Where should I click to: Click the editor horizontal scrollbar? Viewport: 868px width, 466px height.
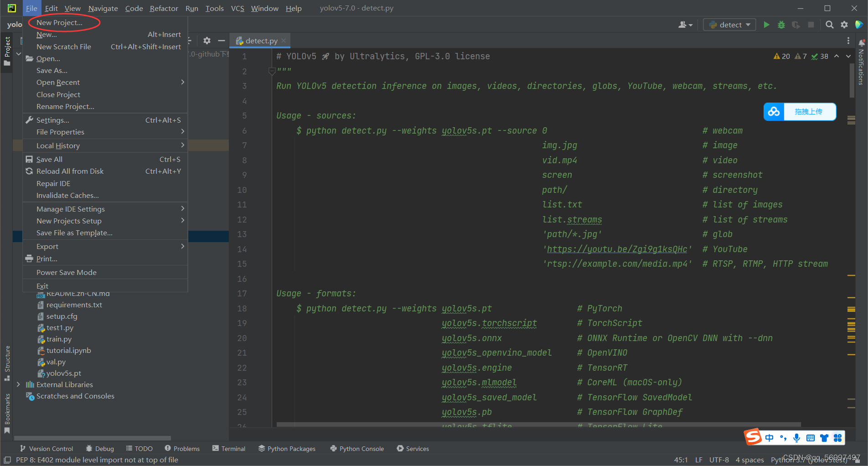click(538, 425)
